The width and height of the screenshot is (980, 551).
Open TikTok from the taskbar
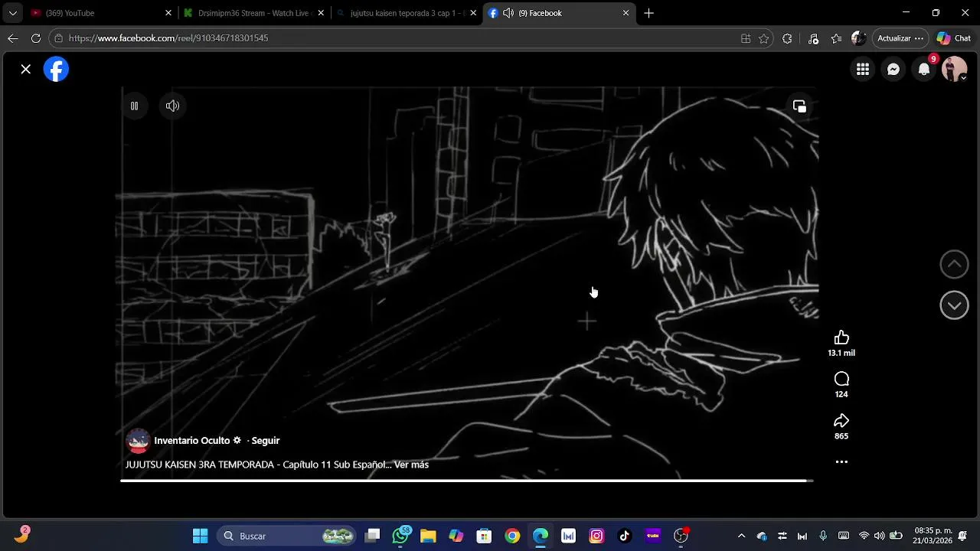[x=625, y=536]
